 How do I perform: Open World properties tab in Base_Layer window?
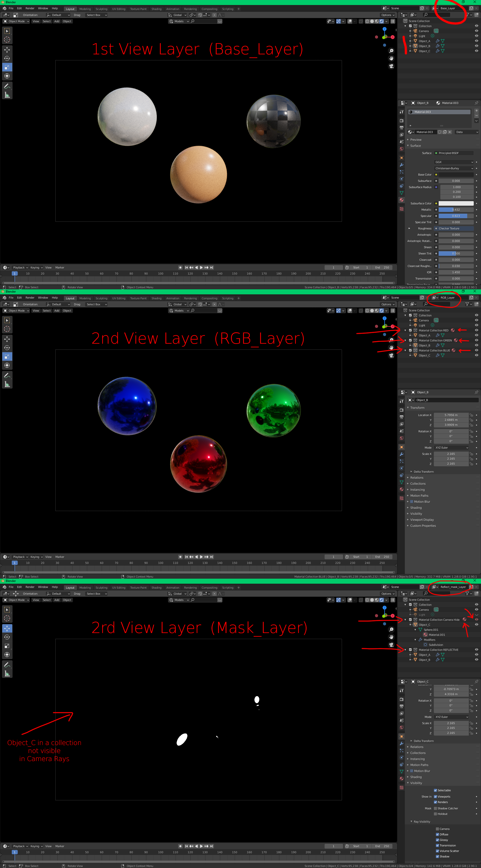click(x=401, y=149)
